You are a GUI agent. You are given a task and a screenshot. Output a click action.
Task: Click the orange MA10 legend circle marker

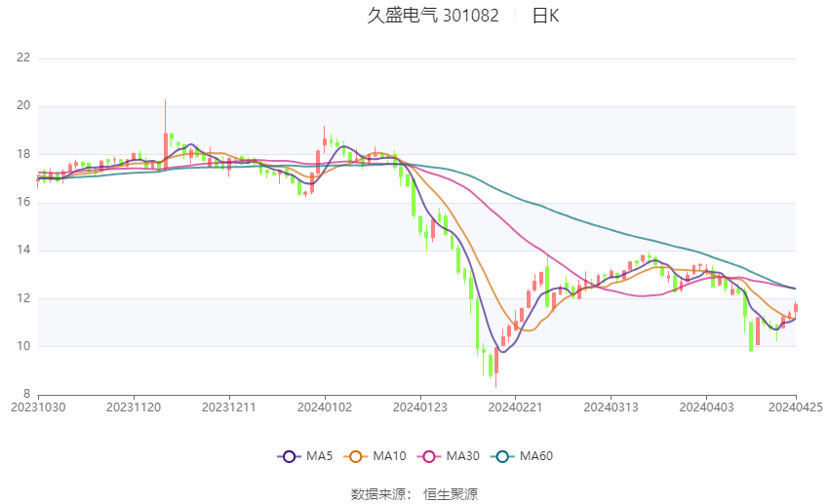tap(356, 456)
